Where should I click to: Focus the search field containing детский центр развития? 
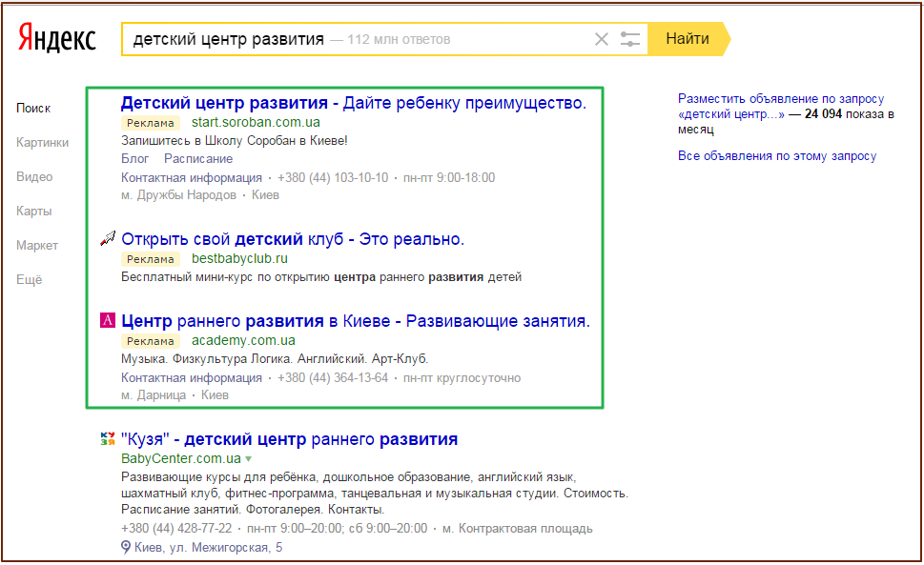coord(384,39)
